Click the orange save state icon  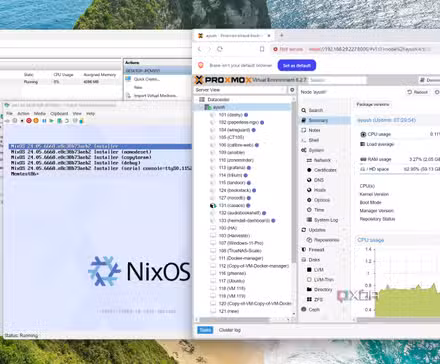point(36,121)
